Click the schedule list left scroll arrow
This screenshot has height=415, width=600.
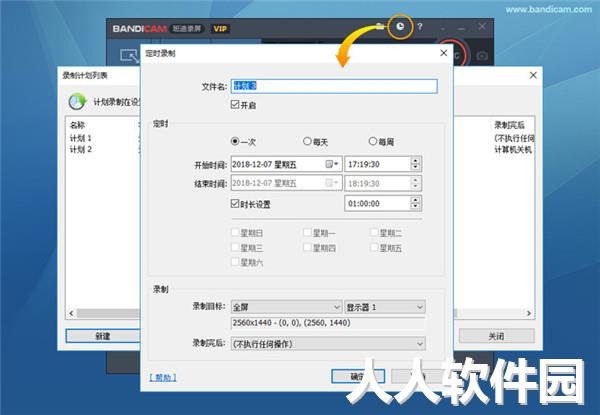tap(71, 313)
